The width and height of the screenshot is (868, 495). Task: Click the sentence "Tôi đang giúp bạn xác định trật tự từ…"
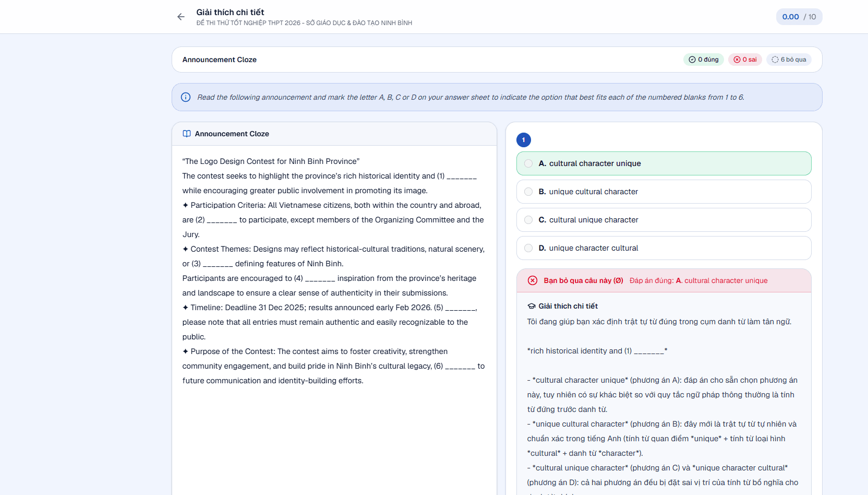[x=659, y=322]
